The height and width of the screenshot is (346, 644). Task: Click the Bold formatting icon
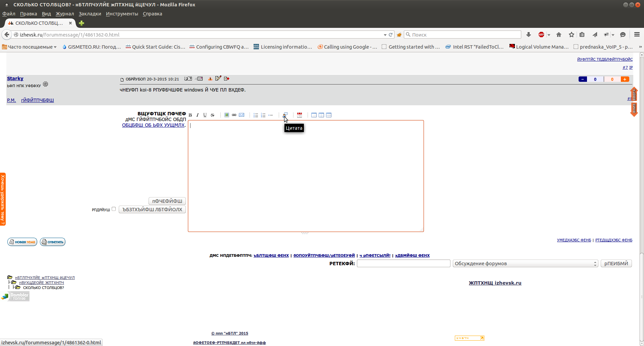click(x=190, y=115)
